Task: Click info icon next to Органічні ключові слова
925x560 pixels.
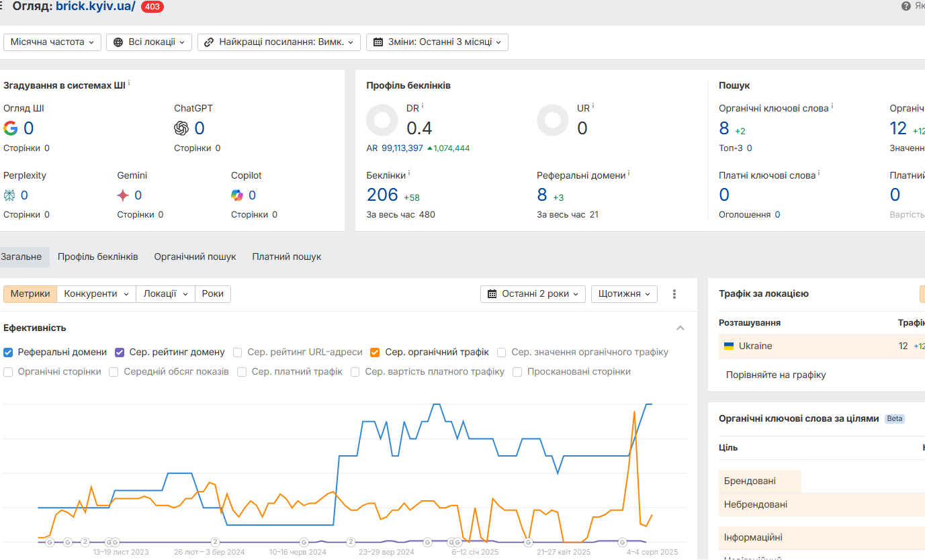Action: pos(832,105)
